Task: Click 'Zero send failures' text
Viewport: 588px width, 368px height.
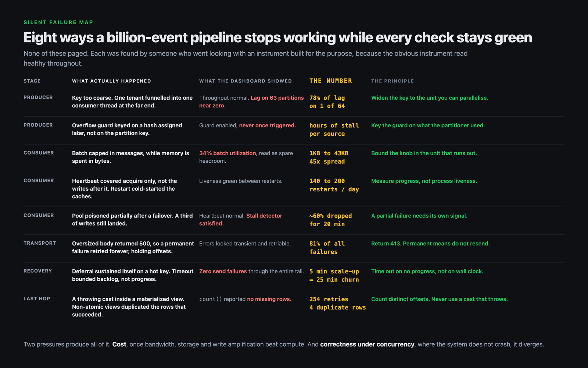Action: point(223,271)
